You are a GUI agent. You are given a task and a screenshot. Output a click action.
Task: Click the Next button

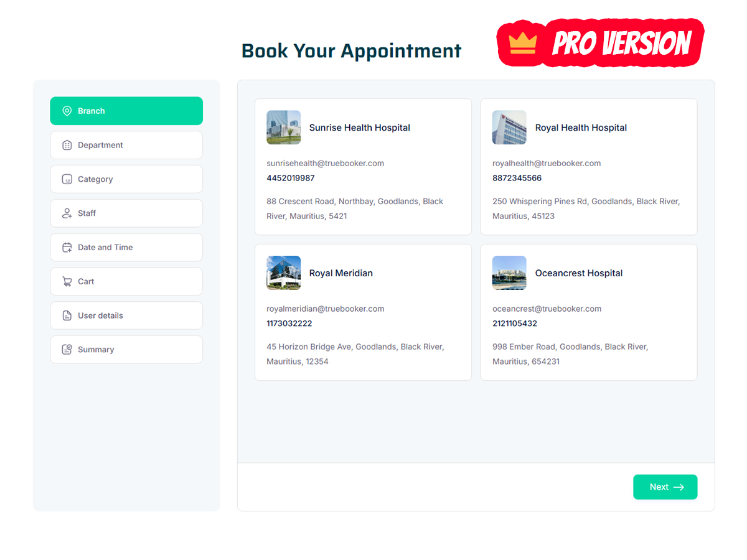[665, 487]
